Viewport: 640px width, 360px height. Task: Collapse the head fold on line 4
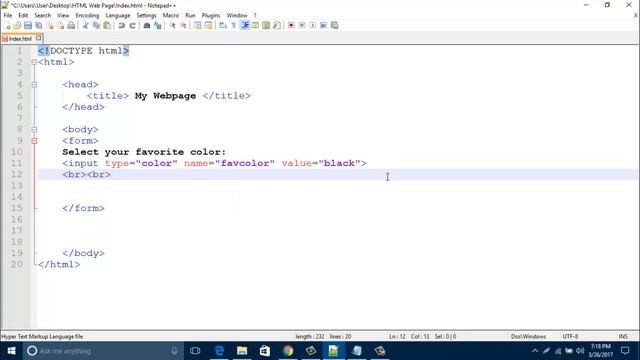pos(34,84)
